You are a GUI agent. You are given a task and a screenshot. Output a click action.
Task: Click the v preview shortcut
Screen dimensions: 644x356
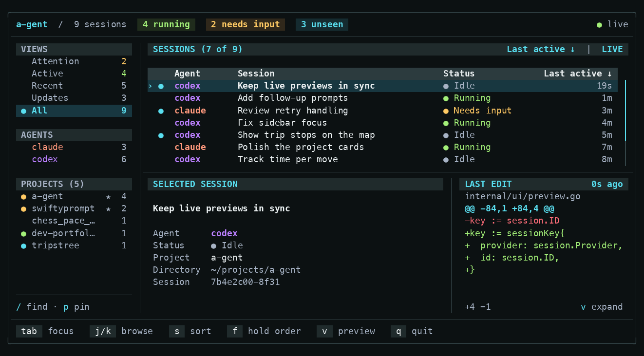(x=346, y=331)
